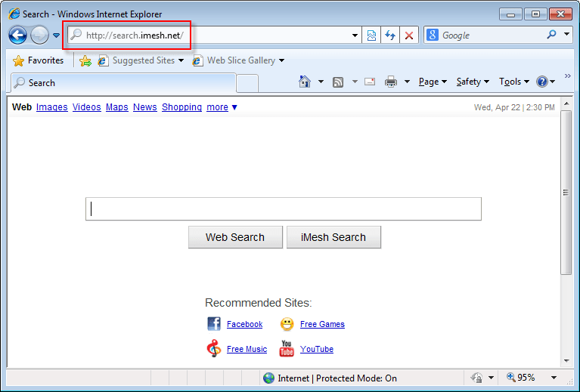Click the Google search provider icon
The width and height of the screenshot is (580, 392).
pyautogui.click(x=432, y=35)
